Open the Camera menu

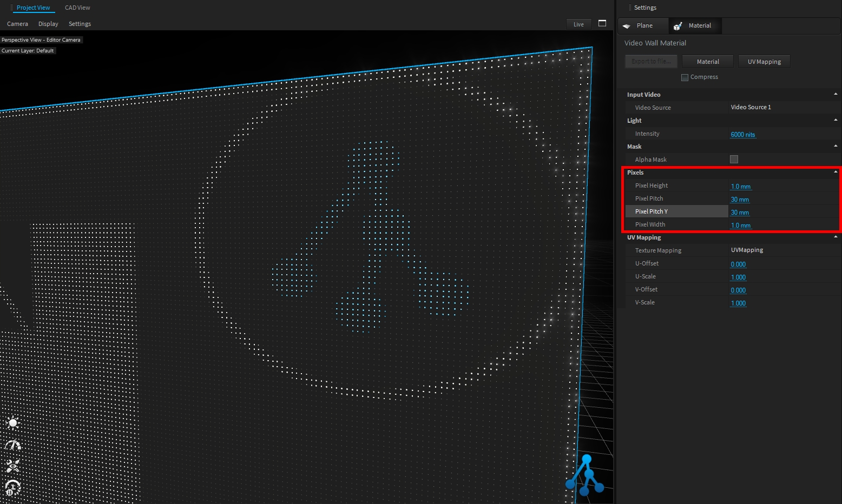17,24
